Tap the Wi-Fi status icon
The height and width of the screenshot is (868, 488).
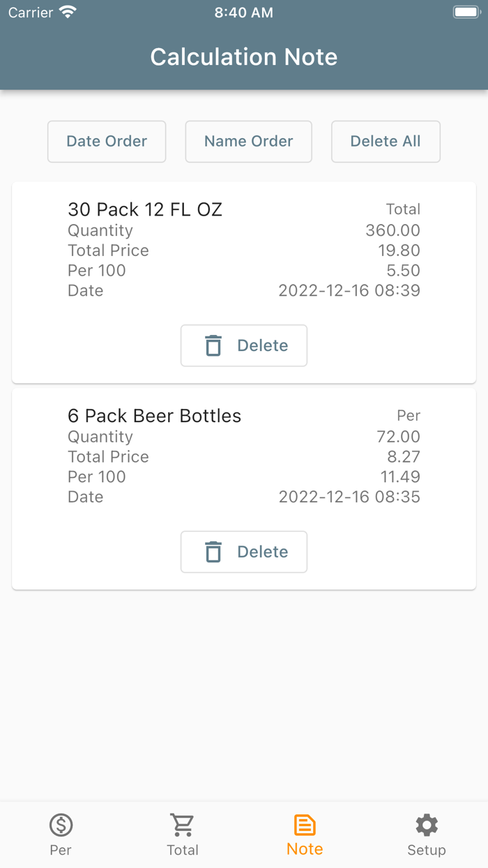pyautogui.click(x=68, y=13)
